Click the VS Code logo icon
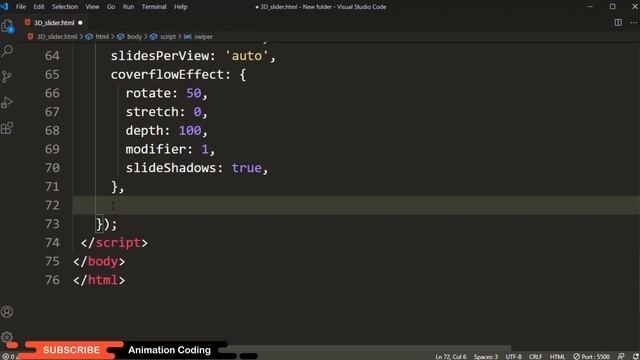Image resolution: width=640 pixels, height=360 pixels. (4, 7)
